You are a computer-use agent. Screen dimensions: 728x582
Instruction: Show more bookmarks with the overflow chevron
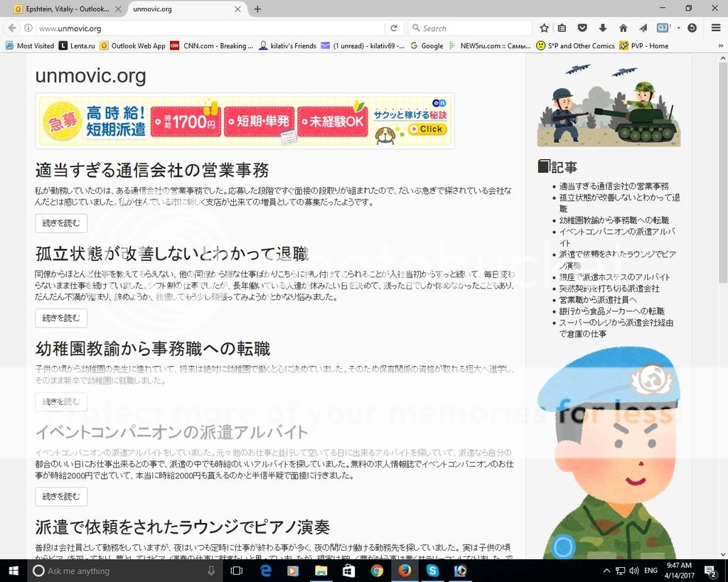[721, 46]
